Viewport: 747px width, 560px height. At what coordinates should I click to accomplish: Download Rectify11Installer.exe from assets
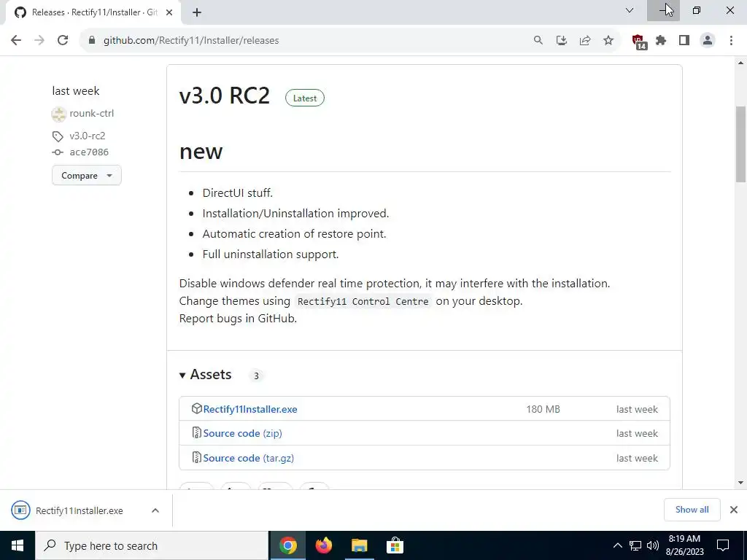250,409
